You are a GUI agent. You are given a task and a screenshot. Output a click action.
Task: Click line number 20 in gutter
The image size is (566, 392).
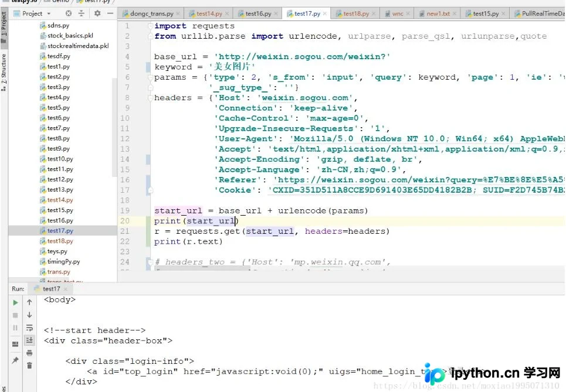pos(125,221)
